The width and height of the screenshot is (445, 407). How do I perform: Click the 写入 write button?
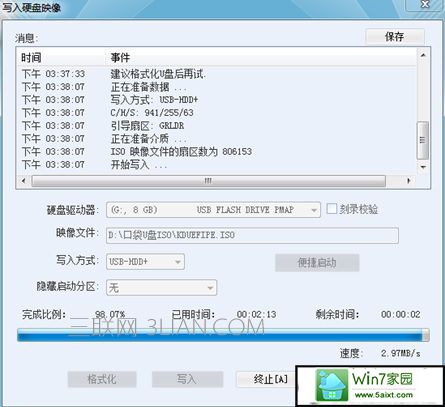point(187,379)
